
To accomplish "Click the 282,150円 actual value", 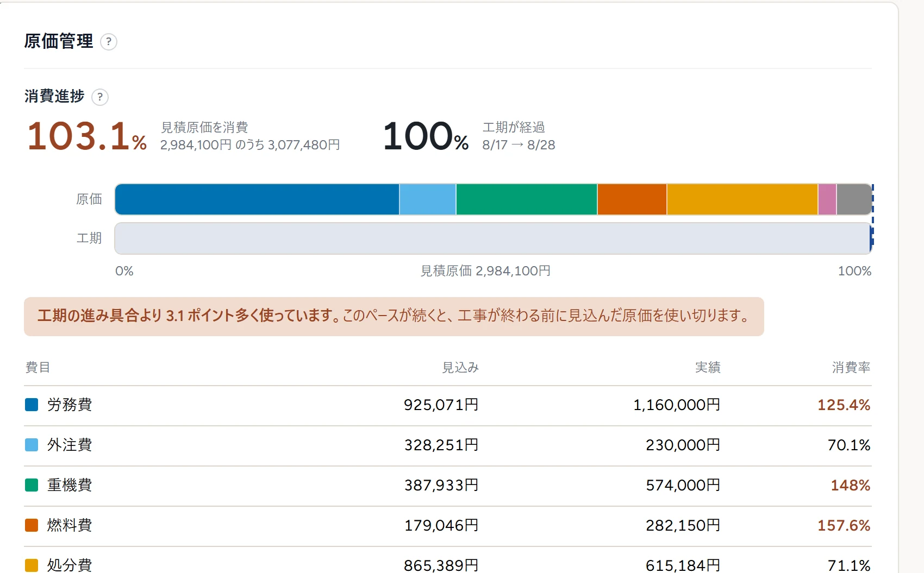I will click(x=683, y=525).
